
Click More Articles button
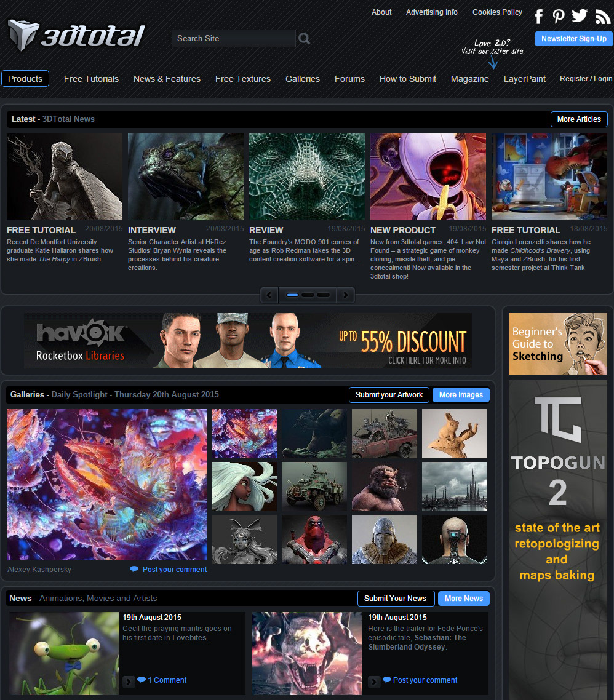point(579,119)
